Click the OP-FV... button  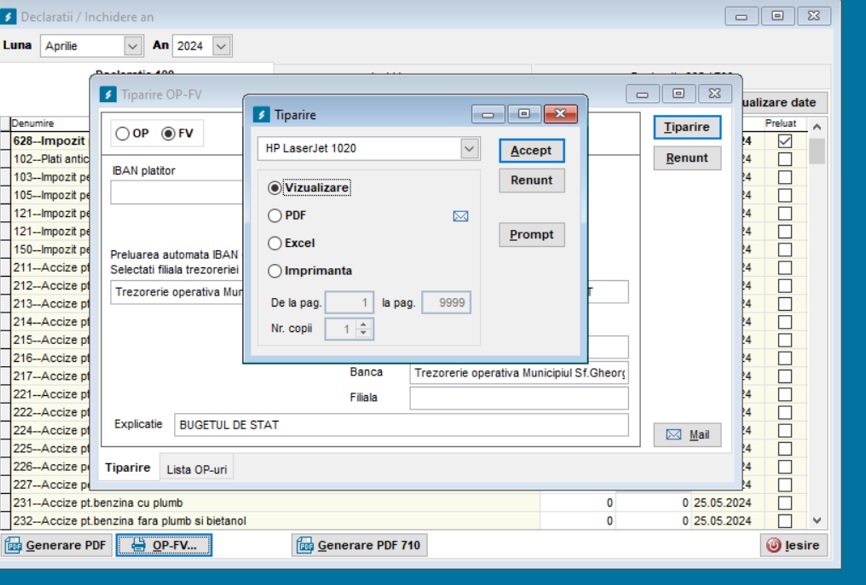point(163,545)
